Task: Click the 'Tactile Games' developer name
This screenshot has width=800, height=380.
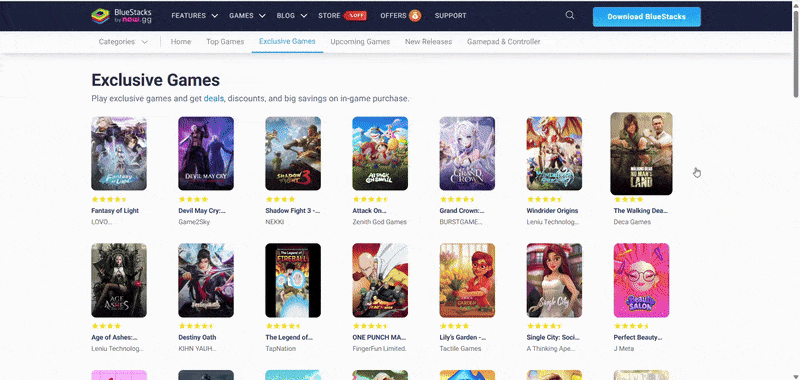Action: click(460, 349)
